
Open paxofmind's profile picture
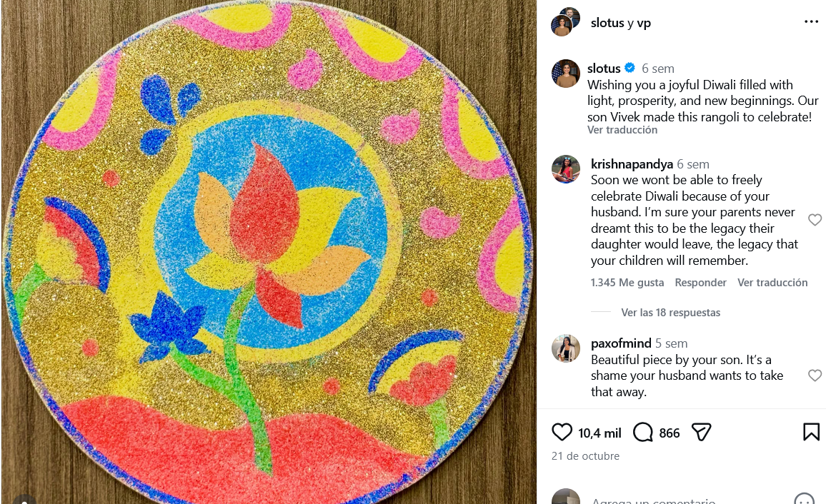coord(566,348)
